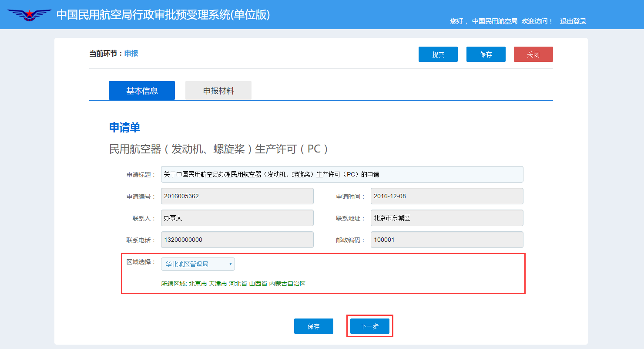The width and height of the screenshot is (644, 349).
Task: Click the 区域选择 label
Action: (141, 262)
